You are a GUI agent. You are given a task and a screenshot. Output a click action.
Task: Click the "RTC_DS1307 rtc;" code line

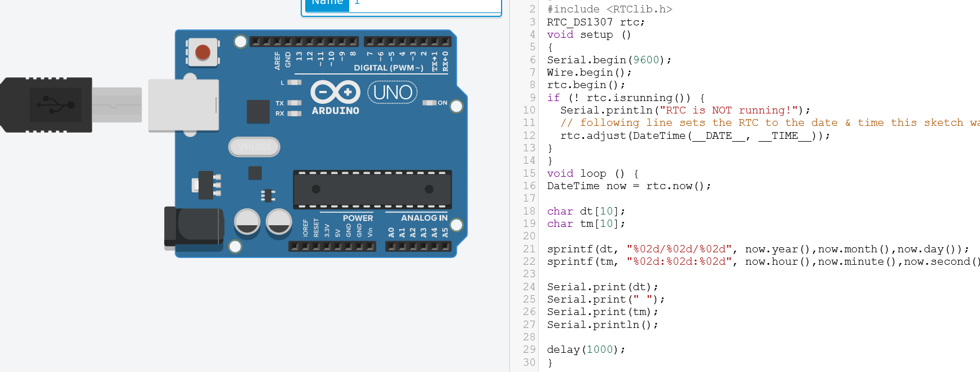pyautogui.click(x=596, y=22)
